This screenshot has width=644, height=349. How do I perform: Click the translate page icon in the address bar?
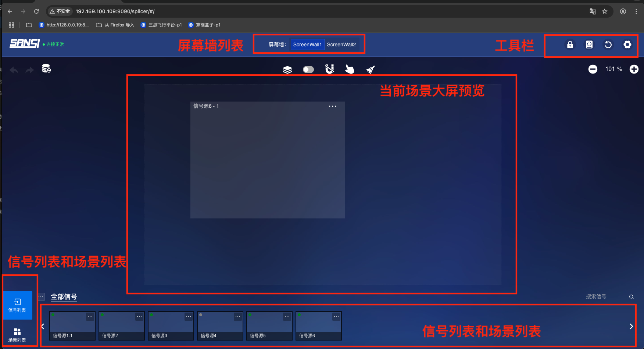tap(593, 11)
